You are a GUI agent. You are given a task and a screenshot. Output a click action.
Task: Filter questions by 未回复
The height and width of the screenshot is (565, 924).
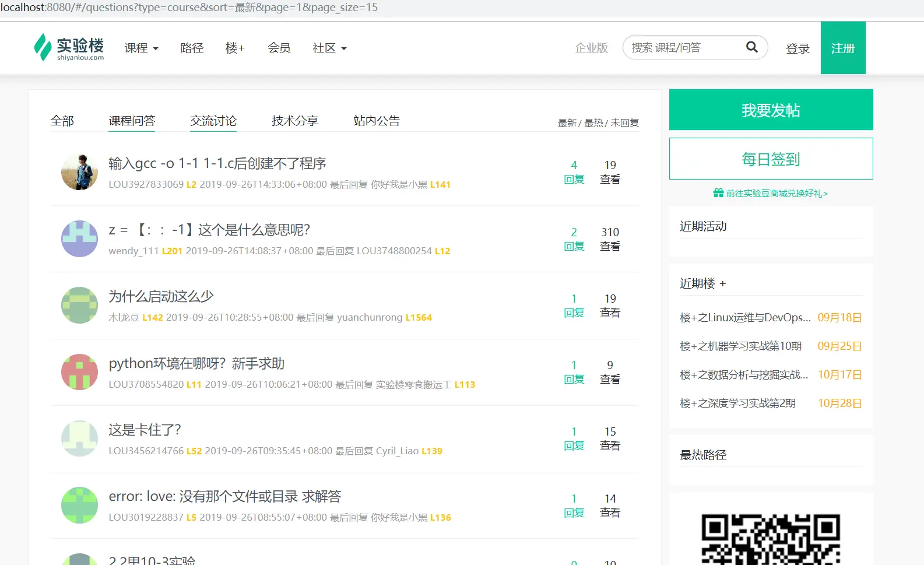click(624, 123)
